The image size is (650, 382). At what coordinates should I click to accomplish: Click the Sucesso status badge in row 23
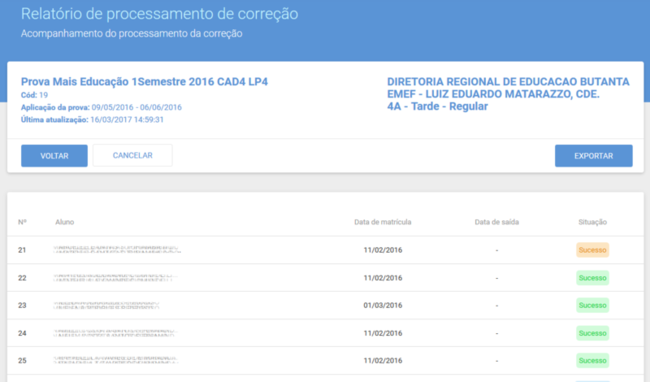click(x=592, y=305)
